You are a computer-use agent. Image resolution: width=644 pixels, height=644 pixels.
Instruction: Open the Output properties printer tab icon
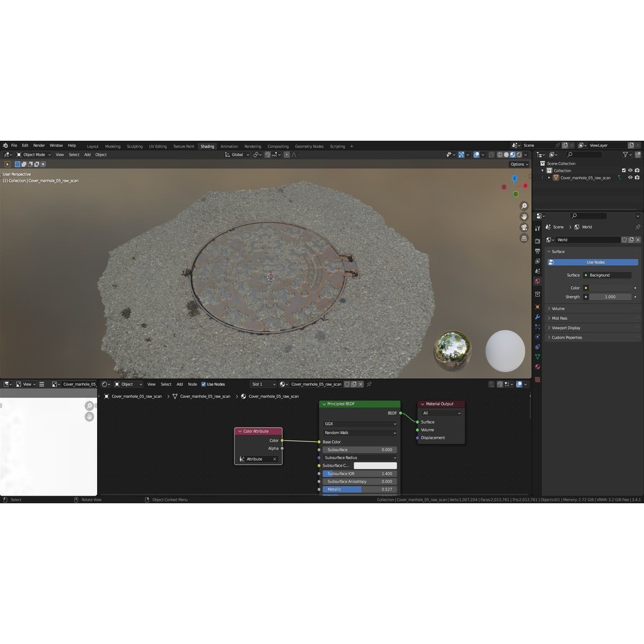(x=537, y=251)
